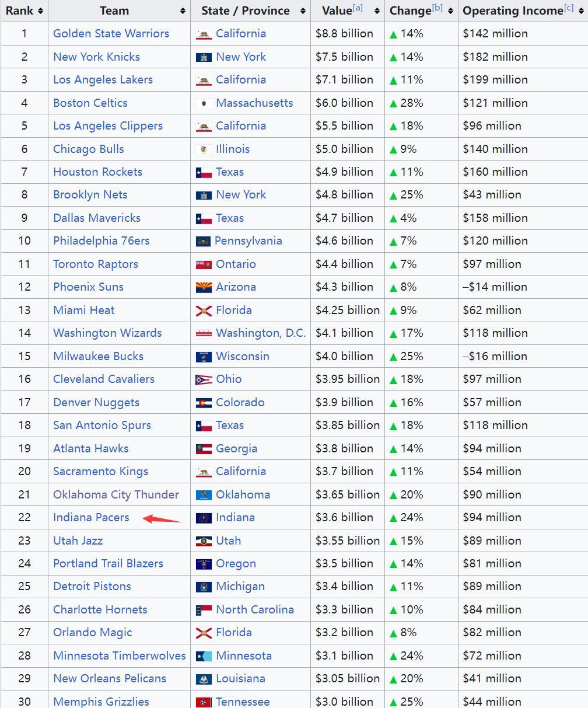
Task: Click the Washington, D.C. flag icon
Action: (x=203, y=333)
